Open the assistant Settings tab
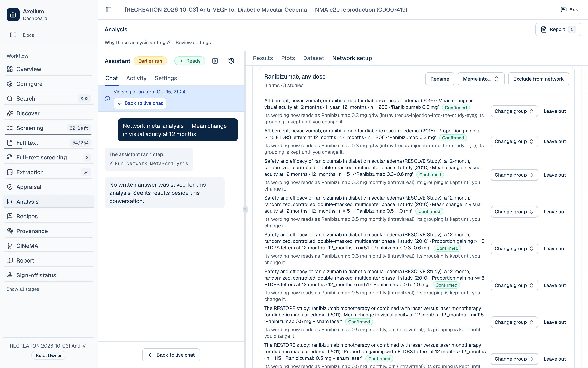The image size is (588, 368). (166, 78)
